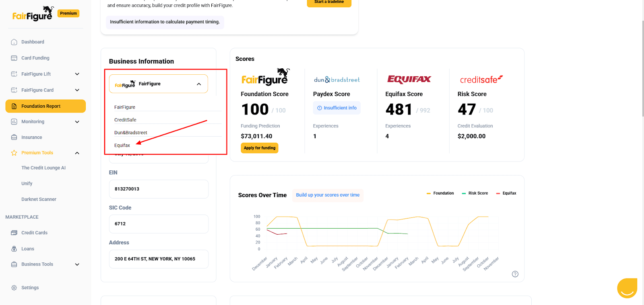This screenshot has height=305, width=644.
Task: Click the Insufficient info badge
Action: (x=337, y=108)
